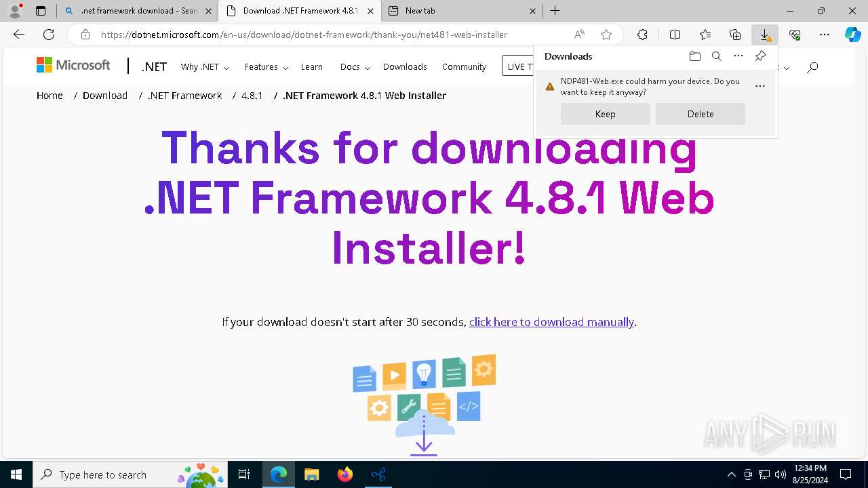Image resolution: width=868 pixels, height=488 pixels.
Task: View site information lock icon
Action: coord(85,35)
